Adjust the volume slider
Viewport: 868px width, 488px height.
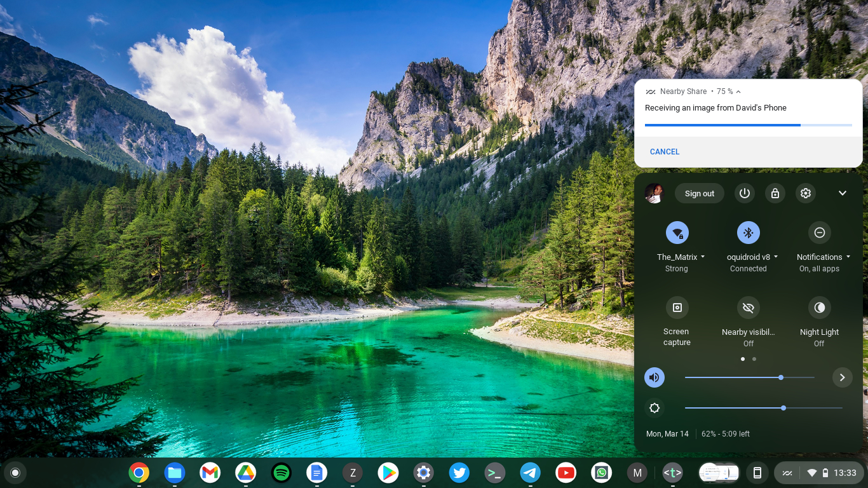click(x=781, y=377)
